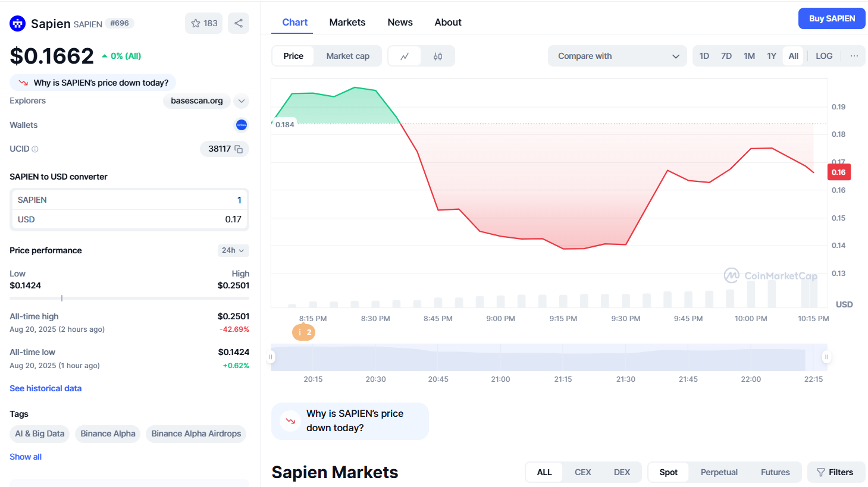Open the AI & Big Data tag

40,433
